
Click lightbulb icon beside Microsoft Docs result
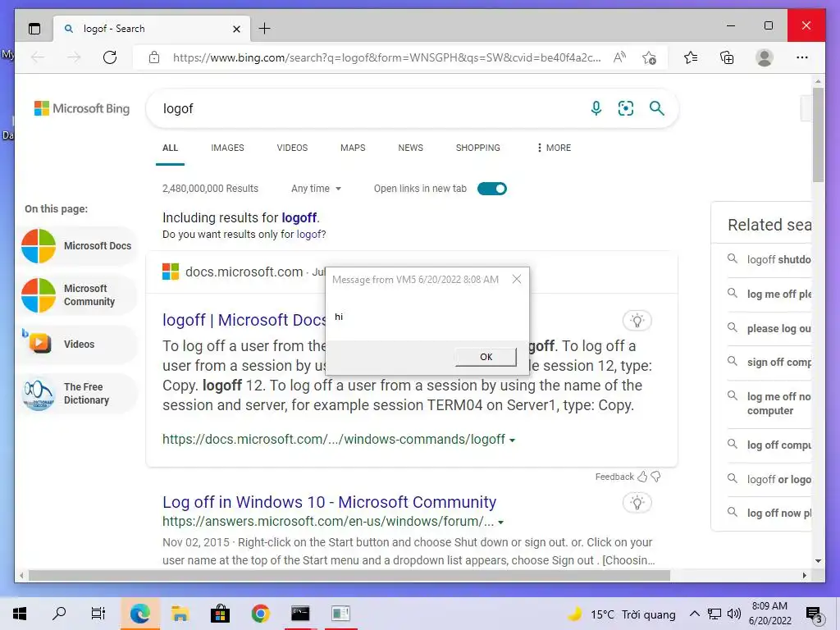pyautogui.click(x=637, y=321)
